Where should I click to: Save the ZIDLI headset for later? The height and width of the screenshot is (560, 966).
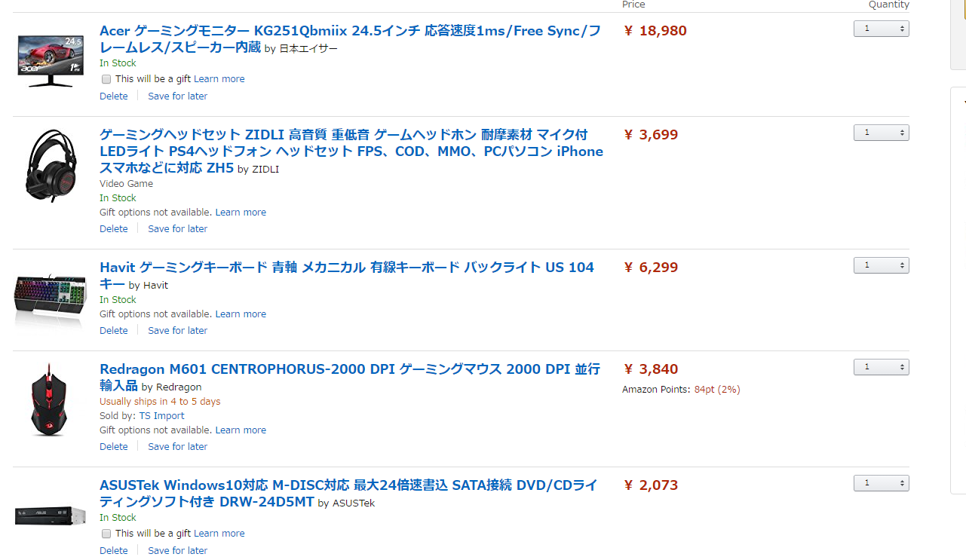177,229
